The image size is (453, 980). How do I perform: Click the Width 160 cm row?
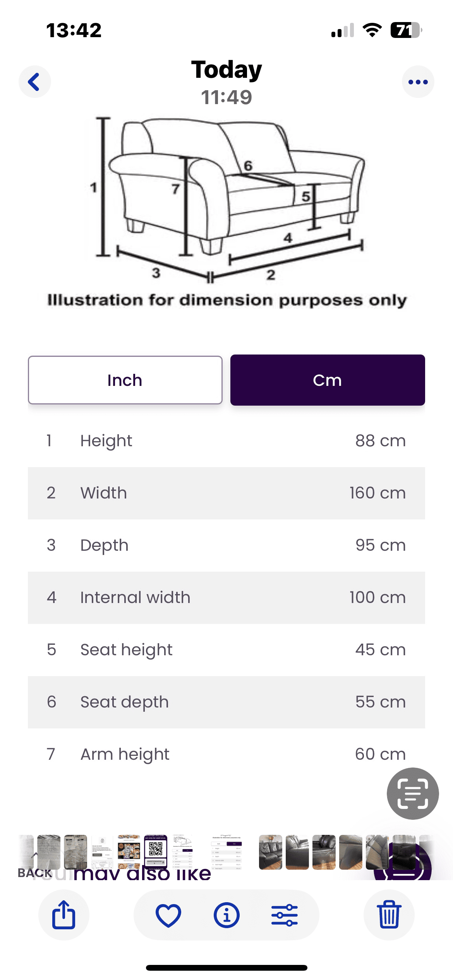pos(226,493)
